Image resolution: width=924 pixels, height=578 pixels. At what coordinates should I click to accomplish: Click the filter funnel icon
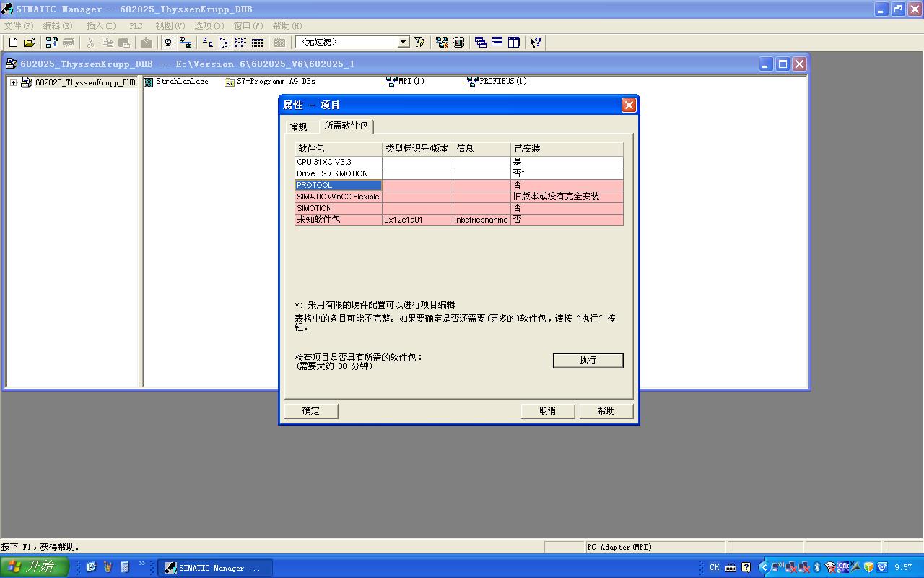[x=419, y=43]
